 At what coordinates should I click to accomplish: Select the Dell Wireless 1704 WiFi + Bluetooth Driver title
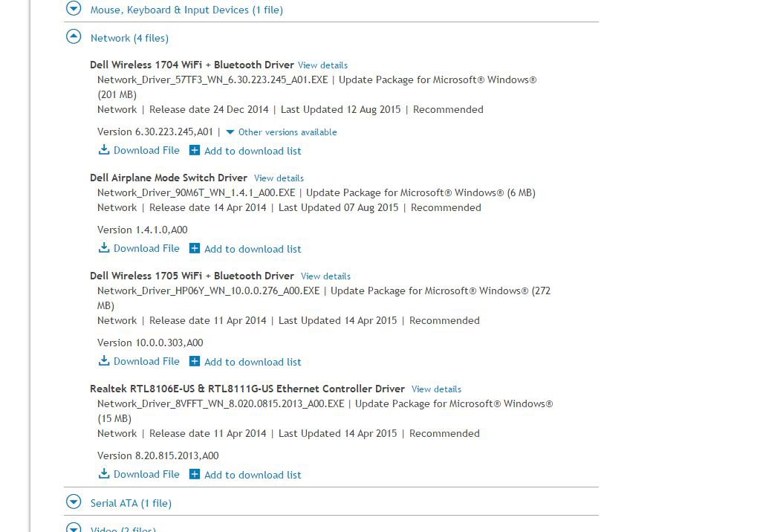click(192, 65)
